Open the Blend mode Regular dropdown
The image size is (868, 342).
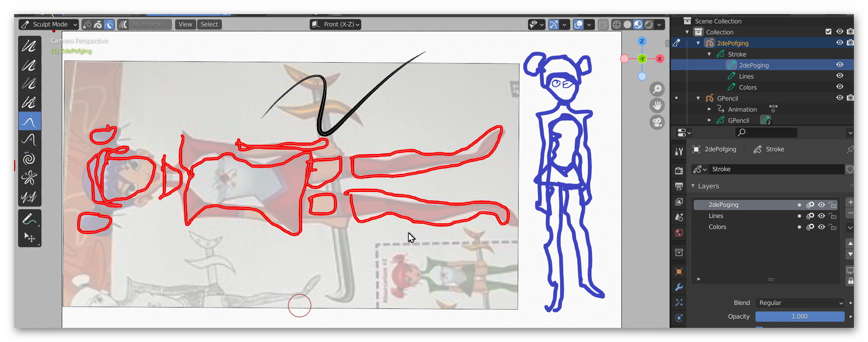800,303
